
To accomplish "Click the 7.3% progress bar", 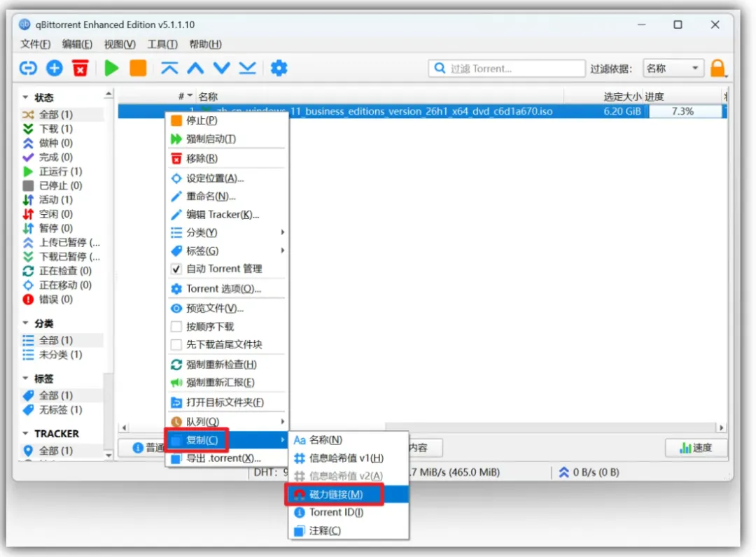I will 685,111.
